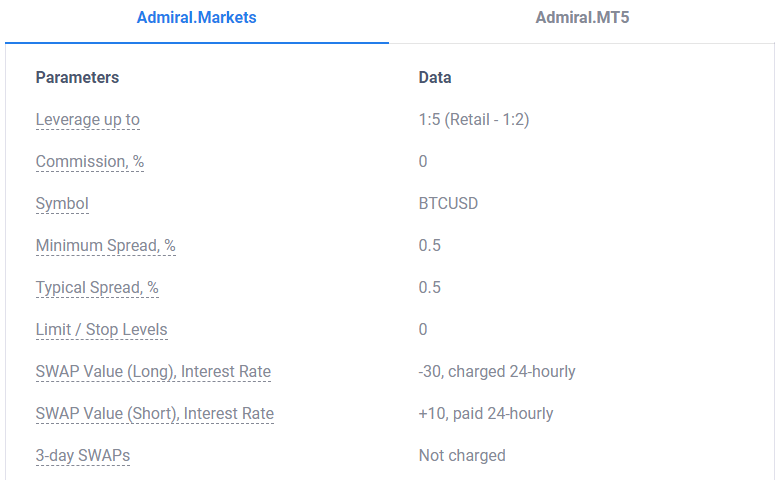The image size is (781, 480).
Task: Click the Commission value 0
Action: point(423,161)
